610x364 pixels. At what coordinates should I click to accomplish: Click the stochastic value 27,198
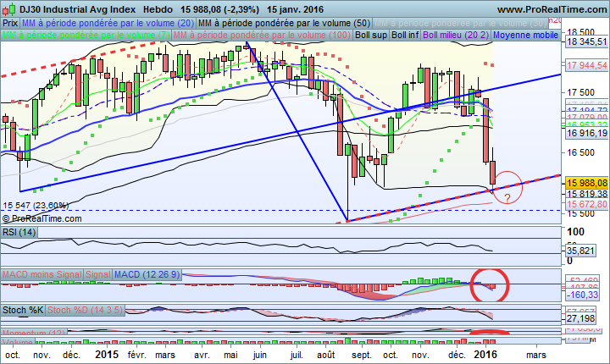click(580, 319)
